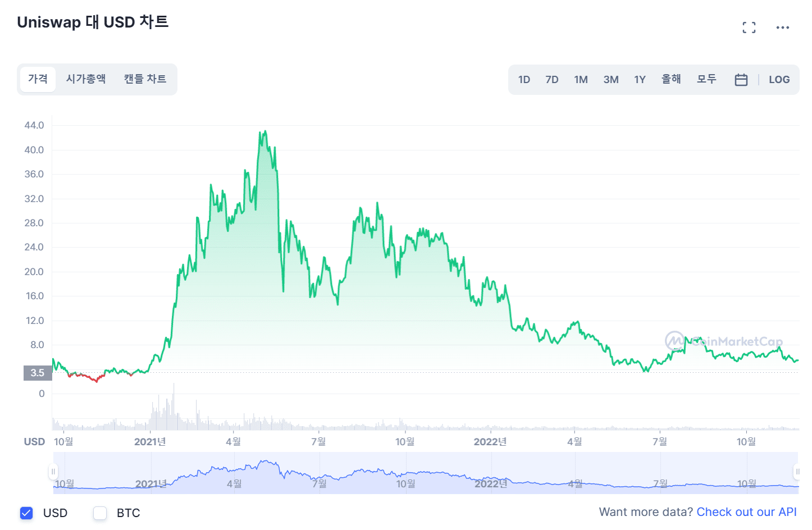Click left handle of range navigator
This screenshot has width=812, height=530.
[53, 472]
